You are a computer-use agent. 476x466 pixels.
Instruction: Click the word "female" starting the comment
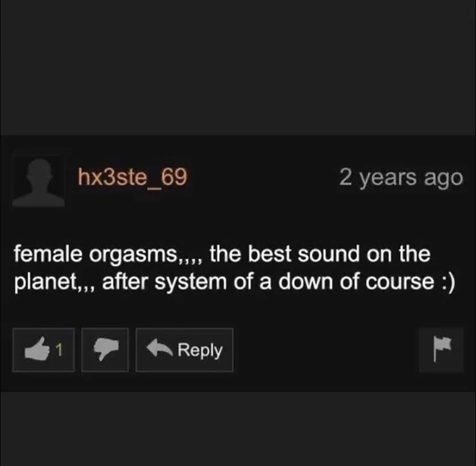click(x=48, y=254)
